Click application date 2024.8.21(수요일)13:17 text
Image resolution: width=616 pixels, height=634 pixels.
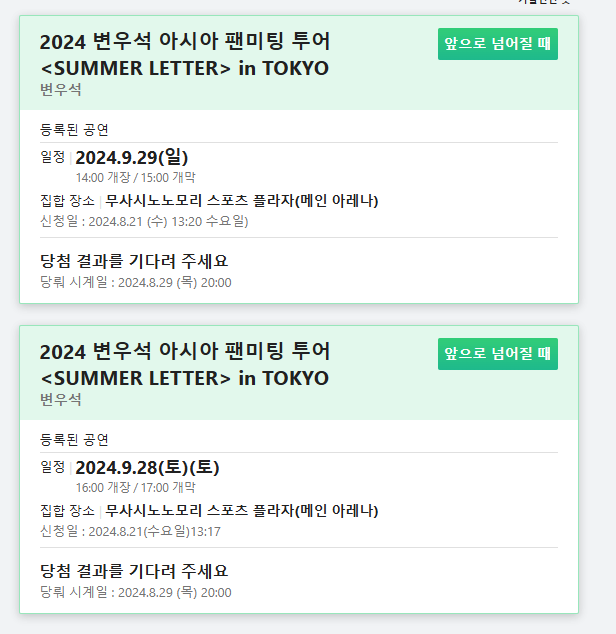click(x=130, y=531)
